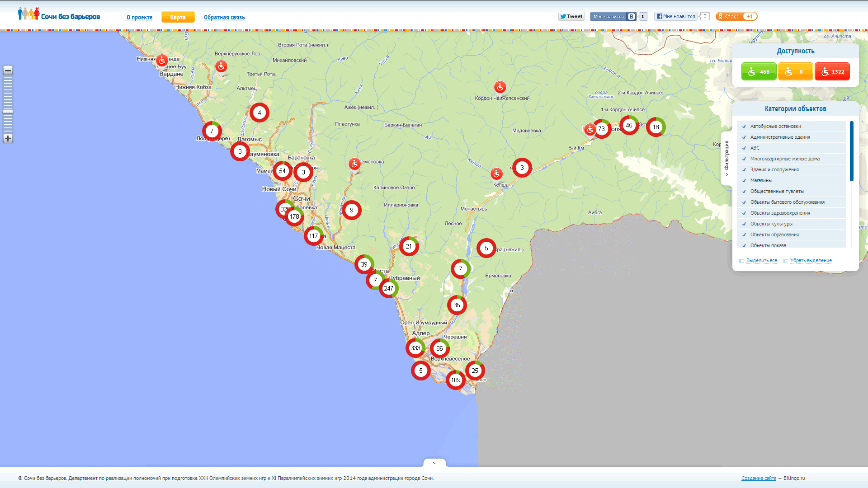
Task: Click the Убрать выделение link
Action: (811, 260)
